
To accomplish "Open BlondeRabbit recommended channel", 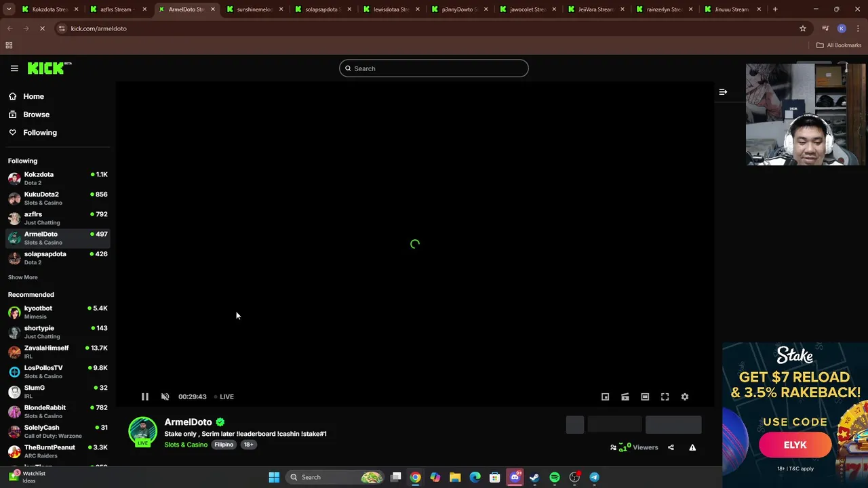I will click(x=58, y=411).
